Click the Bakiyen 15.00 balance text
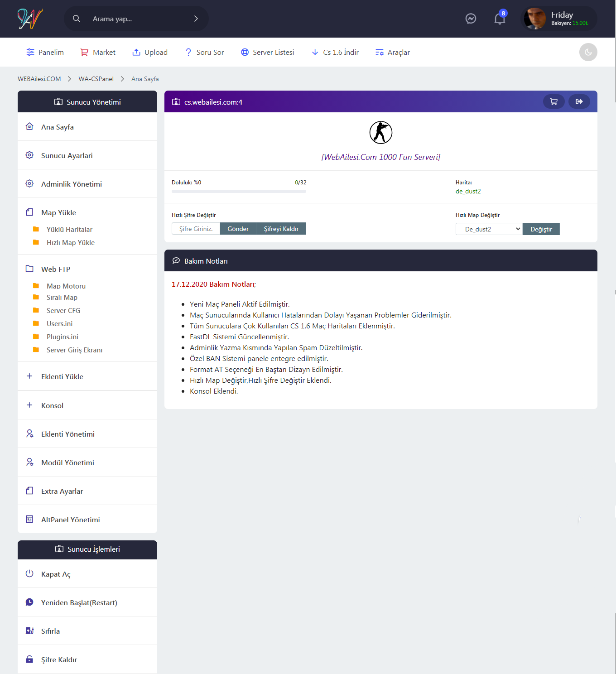This screenshot has width=616, height=674. pos(569,23)
